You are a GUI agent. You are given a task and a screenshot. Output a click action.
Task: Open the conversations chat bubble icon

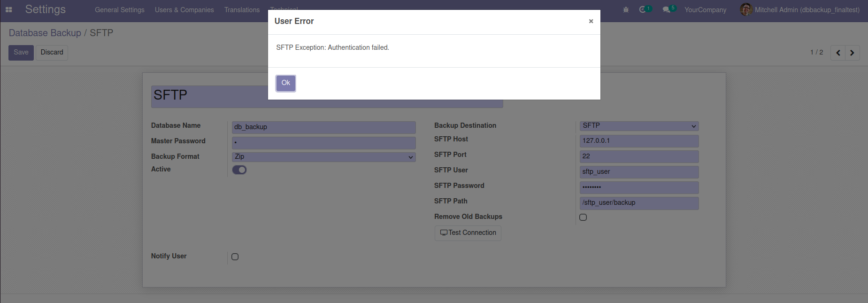click(666, 9)
